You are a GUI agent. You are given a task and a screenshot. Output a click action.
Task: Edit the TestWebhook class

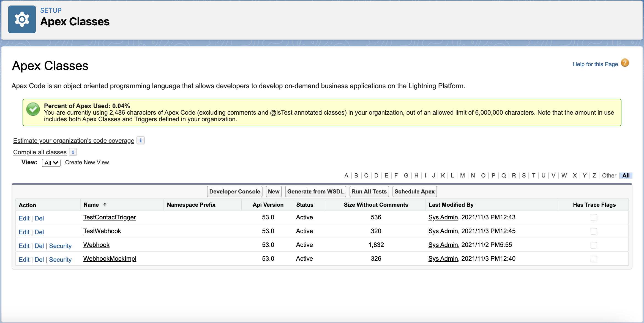pos(24,232)
